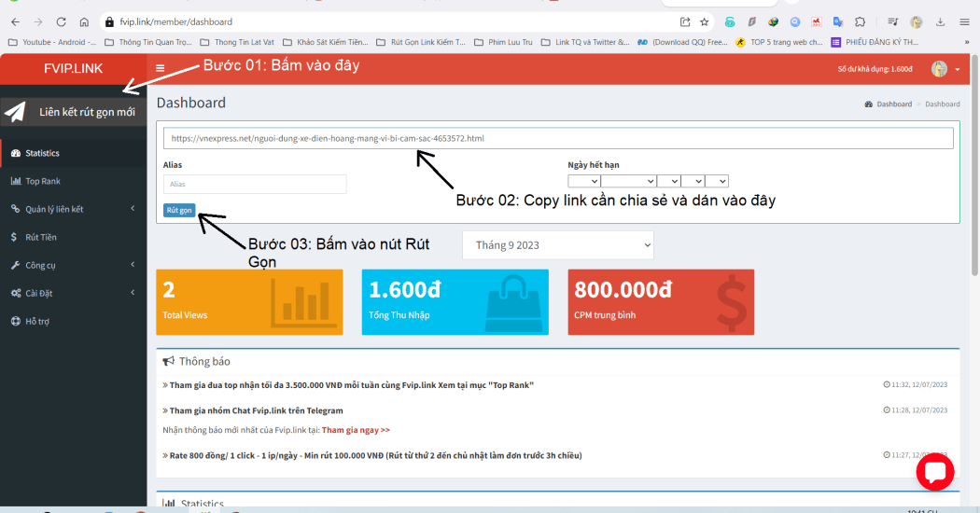Image resolution: width=980 pixels, height=513 pixels.
Task: Expand Quản lý liên kết submenu
Action: [73, 209]
